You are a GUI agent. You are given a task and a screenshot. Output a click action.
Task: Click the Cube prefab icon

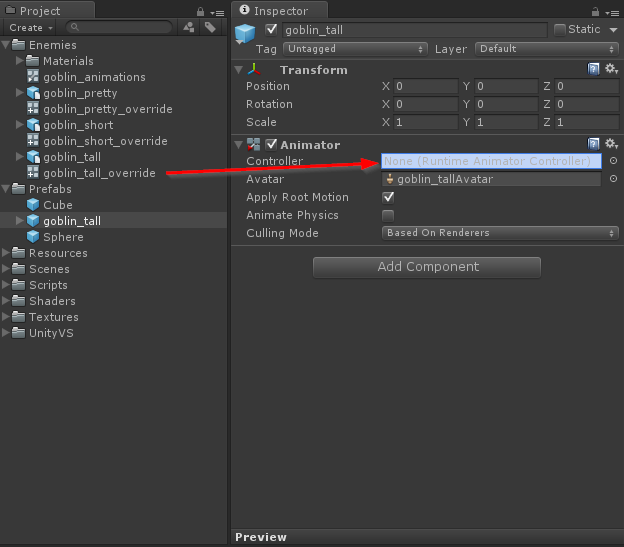pos(33,204)
